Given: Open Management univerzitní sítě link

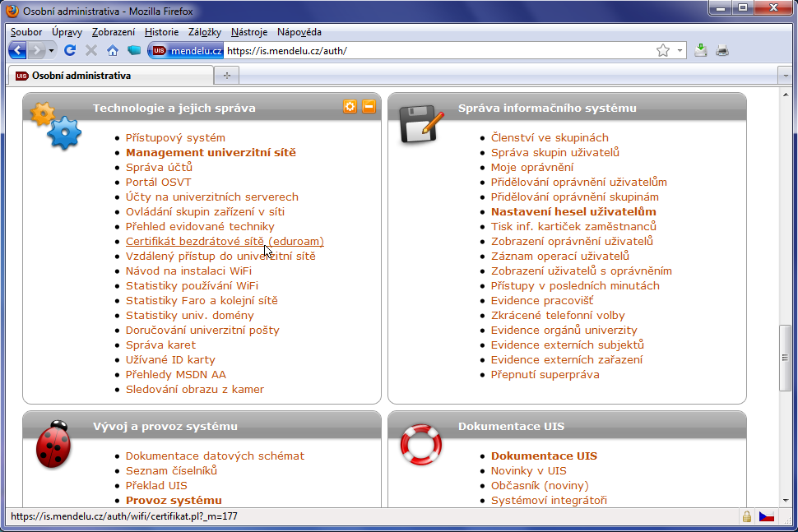Looking at the screenshot, I should point(211,153).
